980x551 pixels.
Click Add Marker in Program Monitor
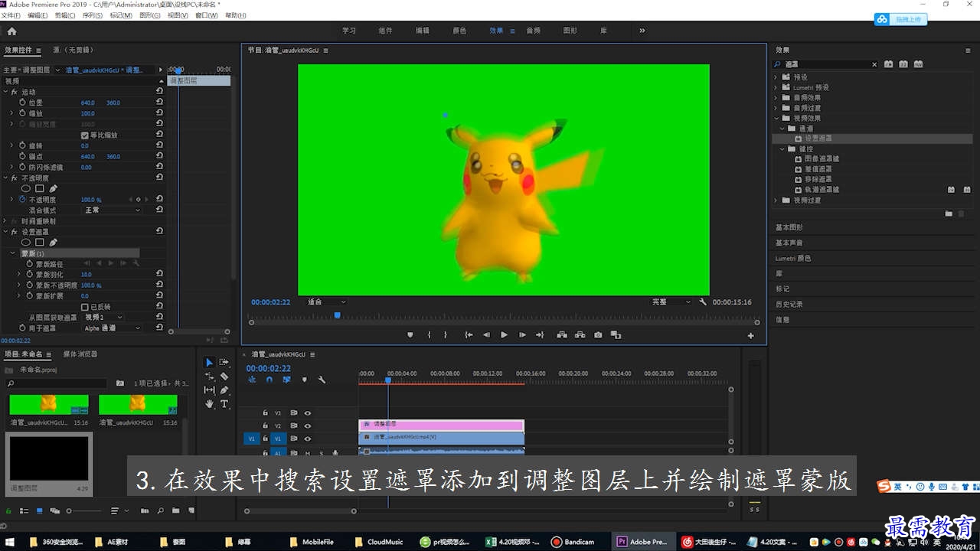click(x=410, y=334)
